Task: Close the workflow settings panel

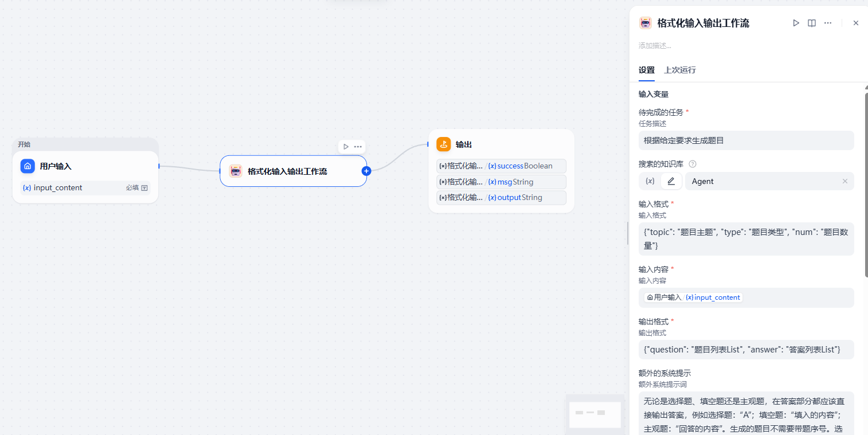Action: (x=856, y=23)
